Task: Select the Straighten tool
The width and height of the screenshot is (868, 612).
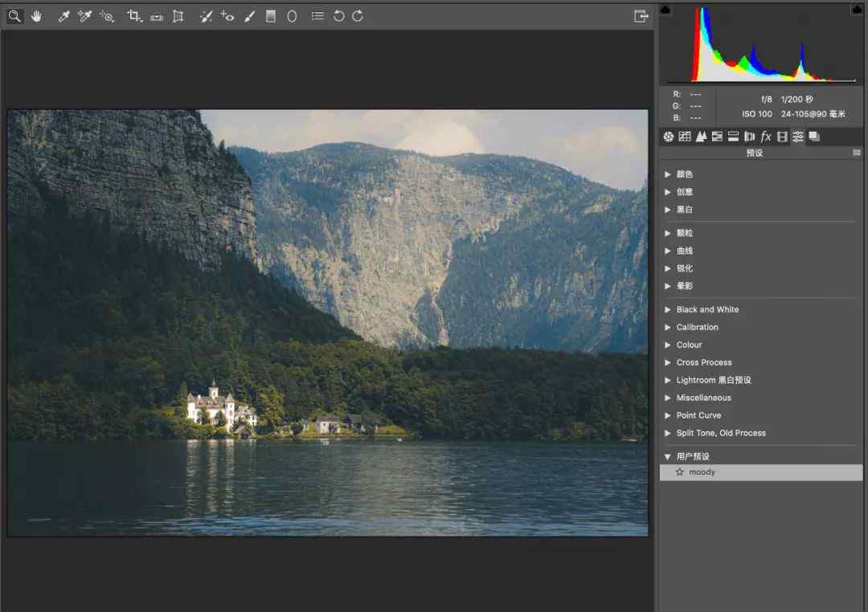Action: click(157, 17)
